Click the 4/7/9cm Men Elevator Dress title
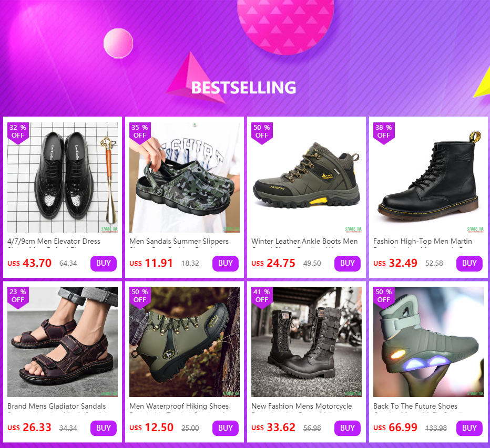This screenshot has height=448, width=490. click(x=54, y=241)
